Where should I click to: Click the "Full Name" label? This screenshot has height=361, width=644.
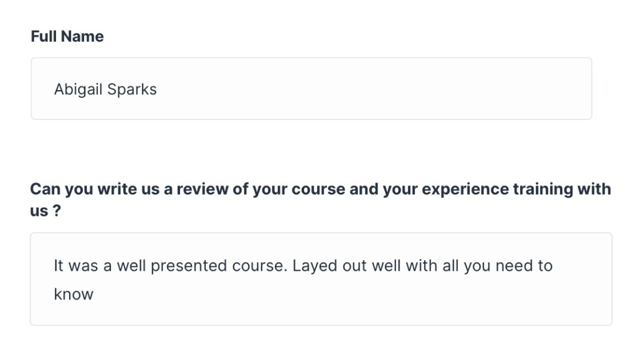tap(67, 36)
